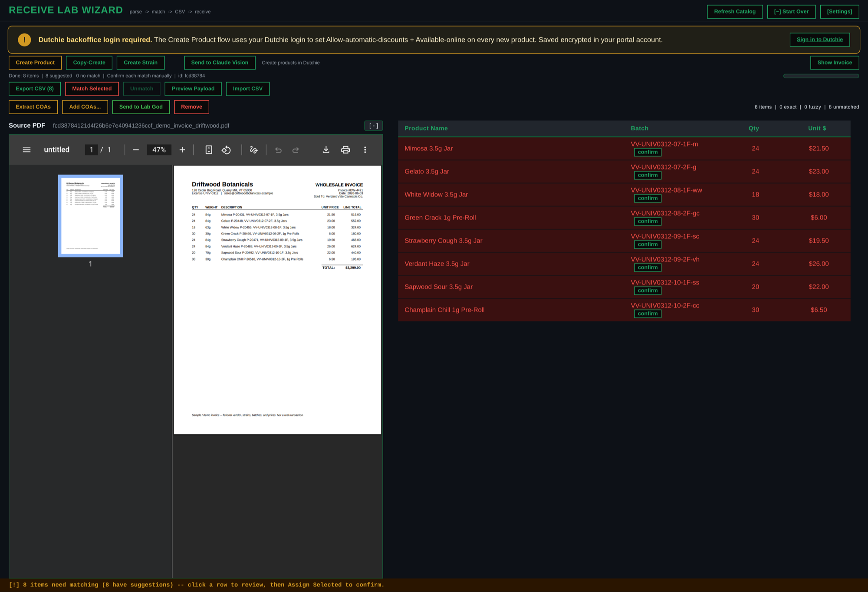Viewport: 868px width, 592px height.
Task: Click the PDF page number field
Action: pos(91,150)
